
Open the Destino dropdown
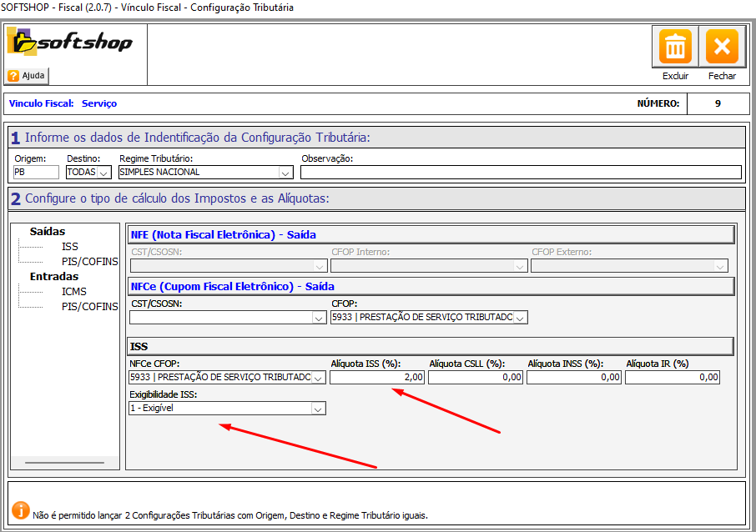(103, 173)
